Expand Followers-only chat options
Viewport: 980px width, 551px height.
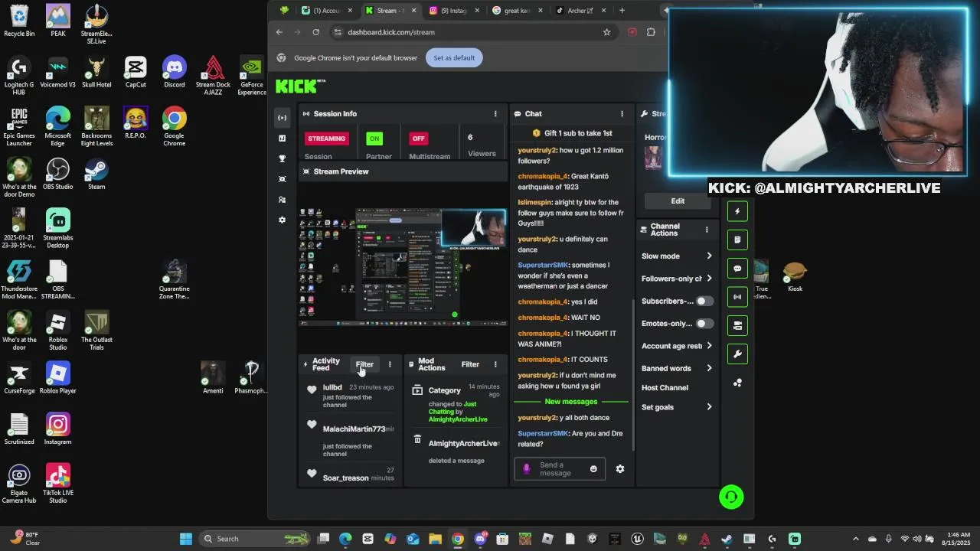point(677,279)
